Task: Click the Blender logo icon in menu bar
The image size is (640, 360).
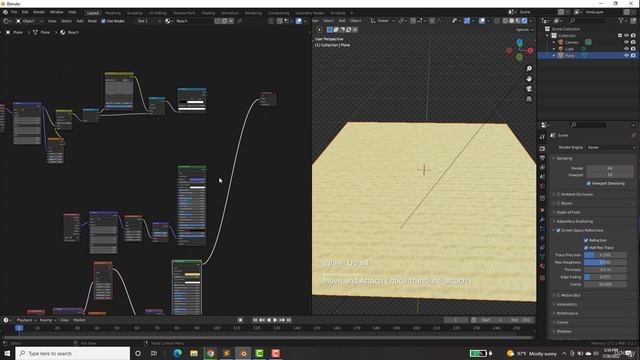Action: pos(5,13)
